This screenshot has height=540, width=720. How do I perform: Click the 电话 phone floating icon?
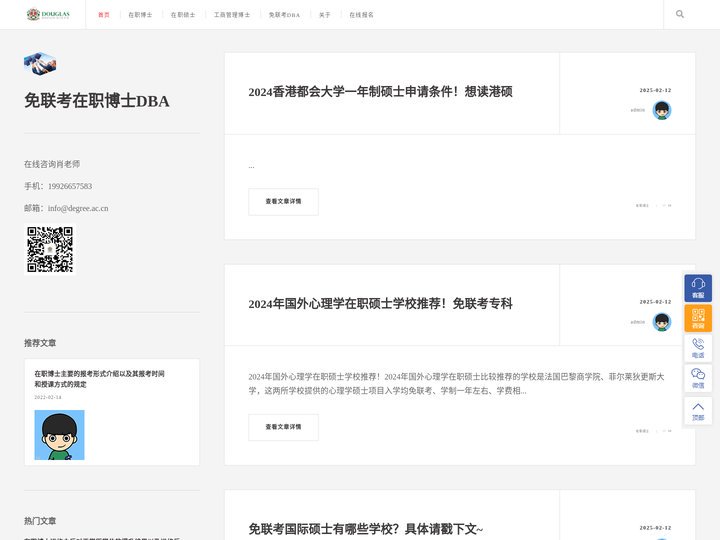(698, 348)
